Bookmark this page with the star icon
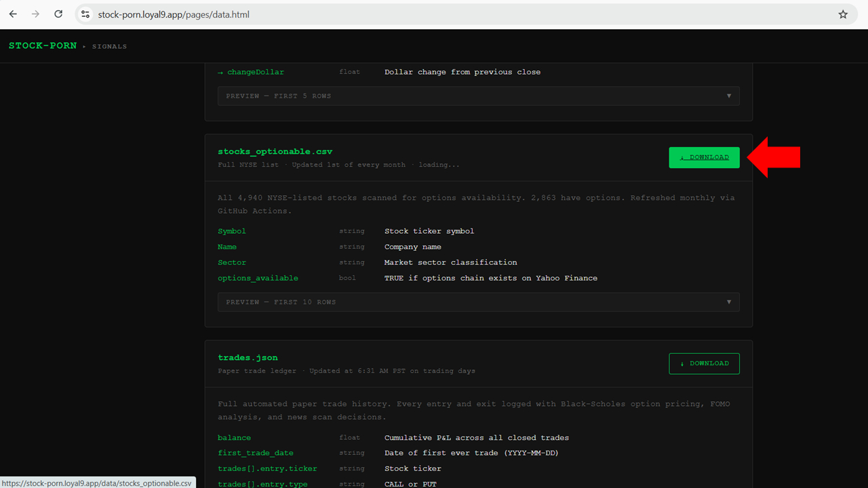 pos(843,14)
